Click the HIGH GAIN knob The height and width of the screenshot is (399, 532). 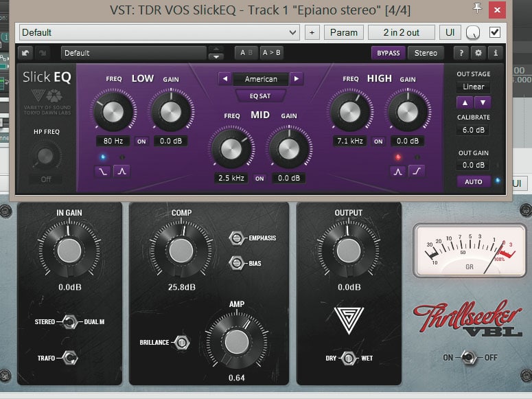[408, 112]
